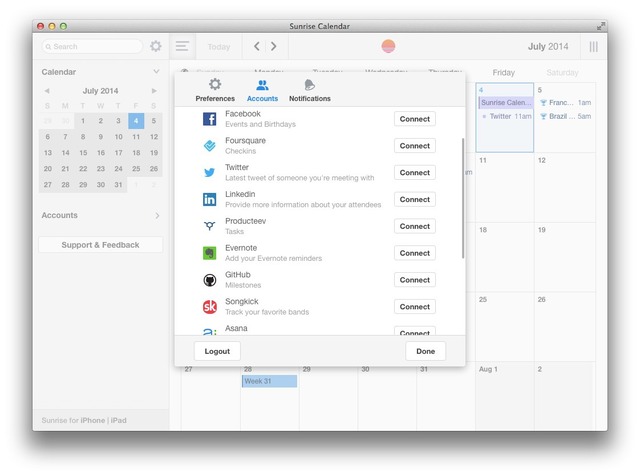Click the Evernote elephant icon
Image resolution: width=640 pixels, height=476 pixels.
tap(209, 253)
